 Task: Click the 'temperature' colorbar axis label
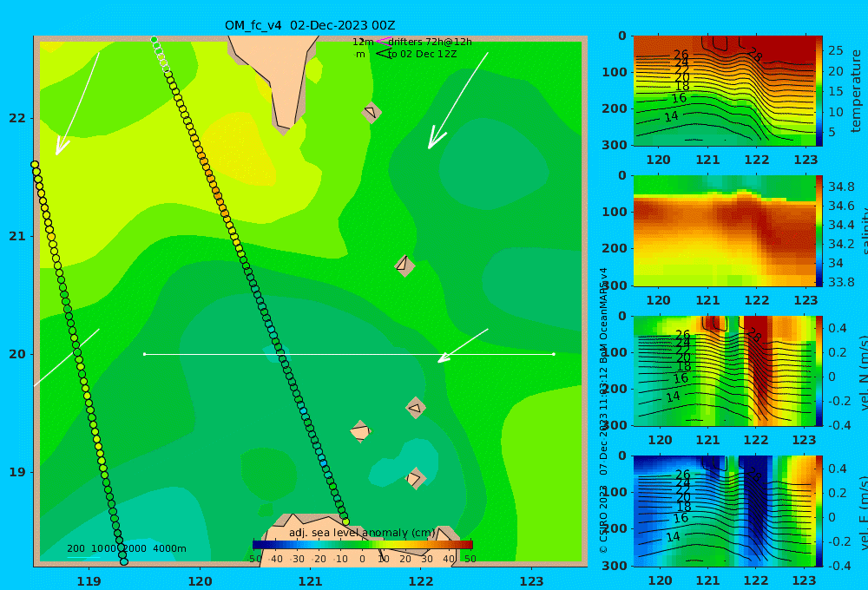pyautogui.click(x=856, y=91)
